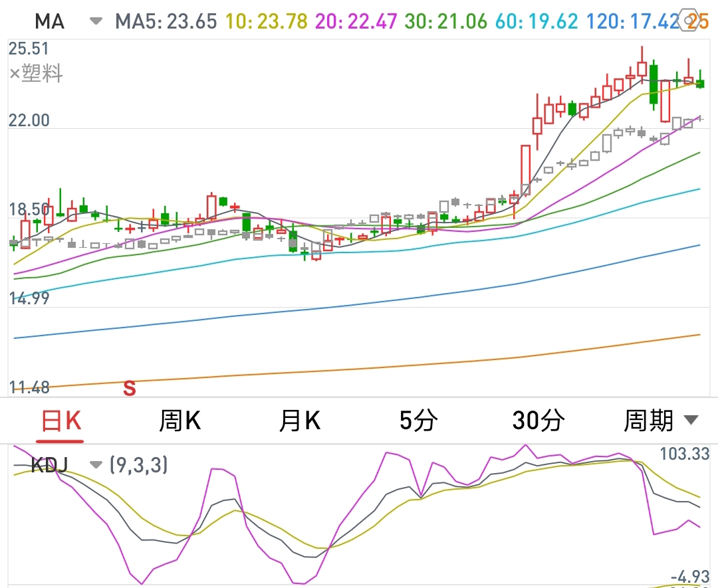Screen dimensions: 718x588
Task: Expand the 周期 period dropdown
Action: click(661, 420)
